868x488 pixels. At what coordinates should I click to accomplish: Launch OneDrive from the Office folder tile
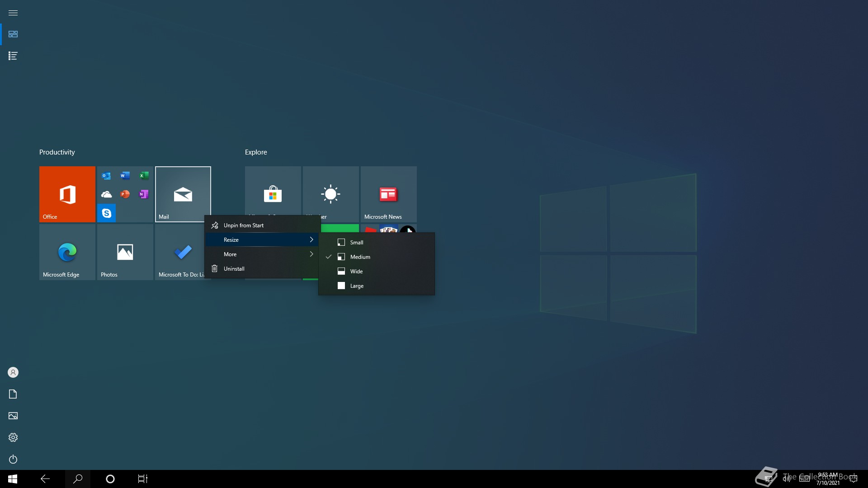coord(106,194)
